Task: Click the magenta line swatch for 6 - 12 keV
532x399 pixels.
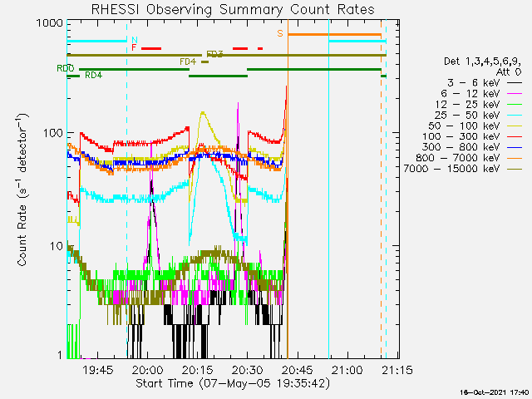Action: (x=515, y=94)
